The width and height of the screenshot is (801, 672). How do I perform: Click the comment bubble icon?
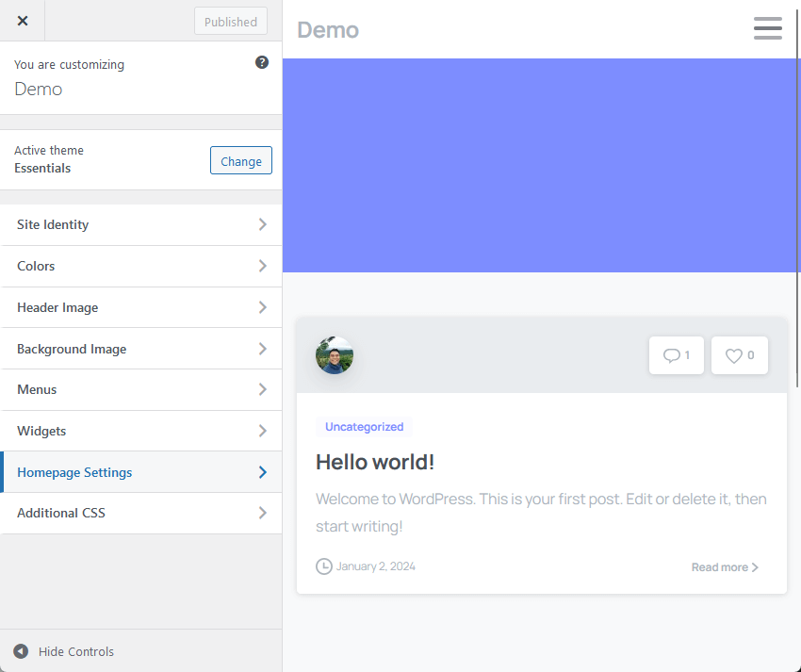pos(671,355)
